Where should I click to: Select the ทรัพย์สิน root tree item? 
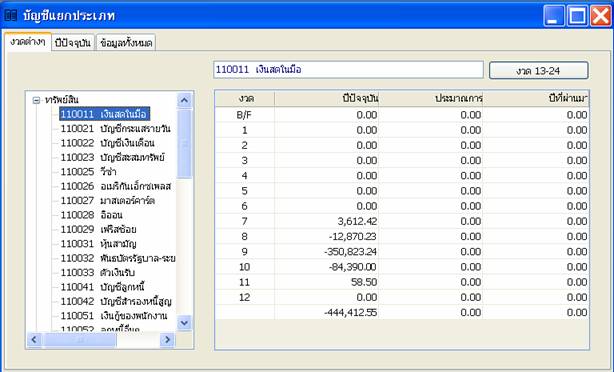(x=61, y=100)
